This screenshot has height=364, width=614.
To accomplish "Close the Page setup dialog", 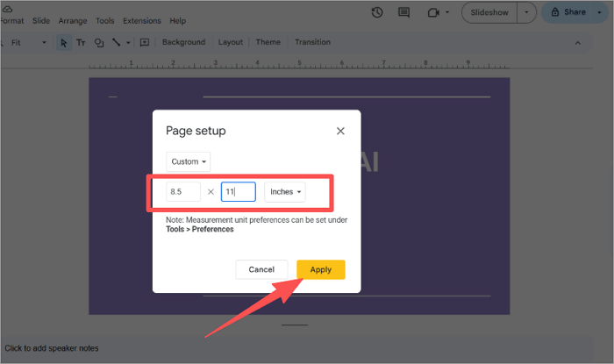I will (x=340, y=131).
